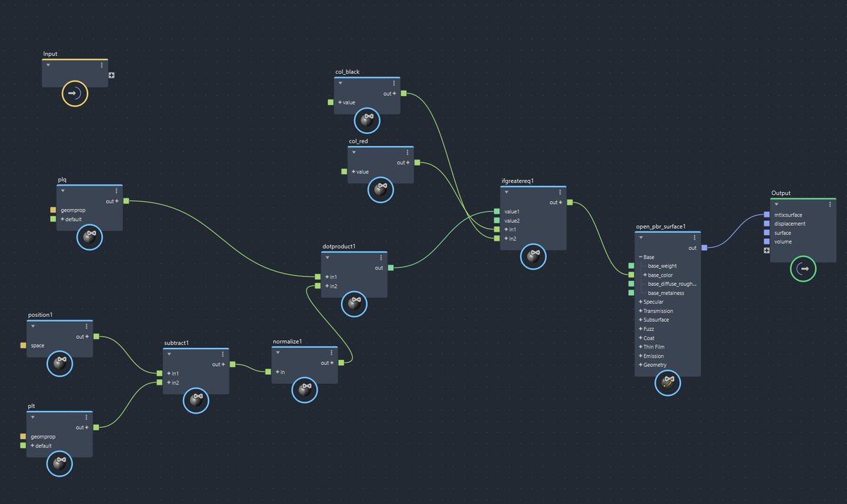Open the col_black node three-dot menu

coord(394,83)
